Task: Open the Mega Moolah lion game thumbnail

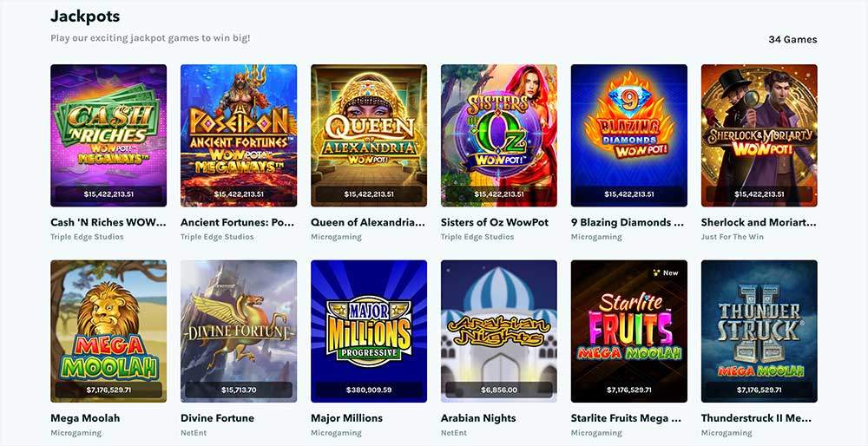Action: point(108,331)
